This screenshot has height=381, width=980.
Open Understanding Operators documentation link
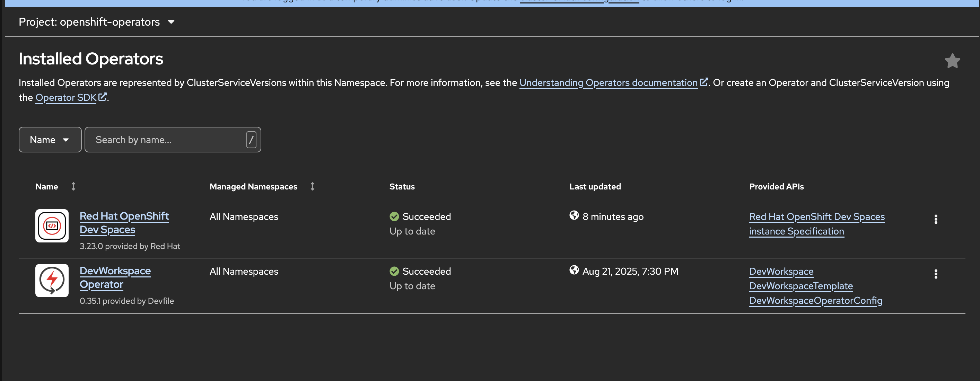tap(608, 82)
